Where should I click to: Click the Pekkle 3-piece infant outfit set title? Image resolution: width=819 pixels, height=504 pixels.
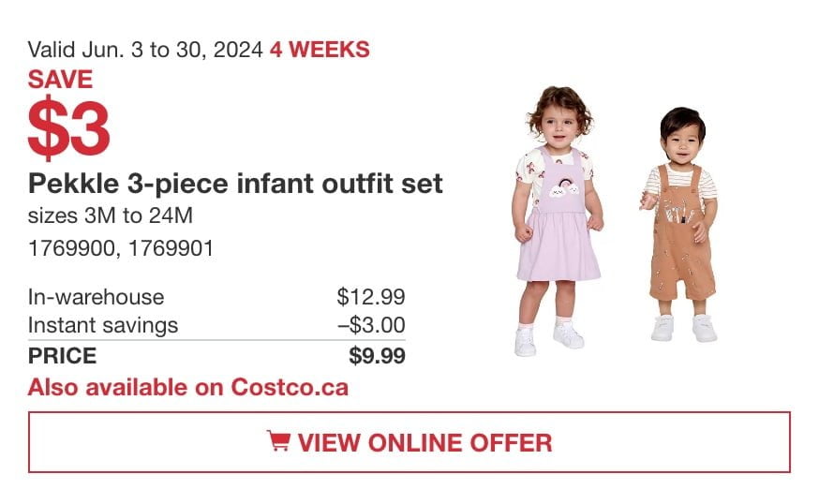click(x=235, y=184)
